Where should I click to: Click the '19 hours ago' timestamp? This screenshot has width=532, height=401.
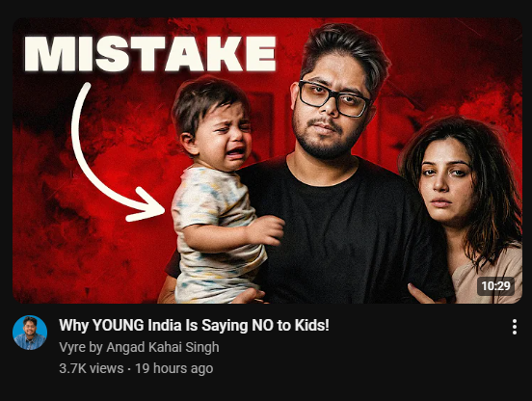pyautogui.click(x=174, y=368)
